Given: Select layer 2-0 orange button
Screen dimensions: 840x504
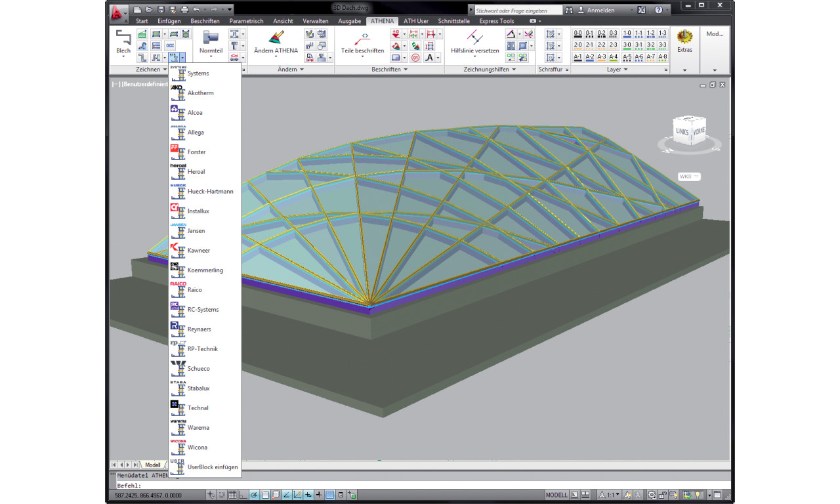Looking at the screenshot, I should pyautogui.click(x=577, y=45).
